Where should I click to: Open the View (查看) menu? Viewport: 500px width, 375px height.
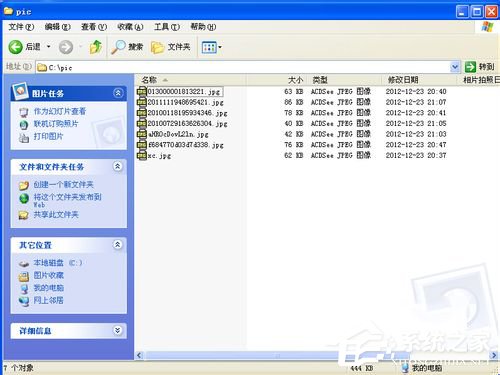94,27
